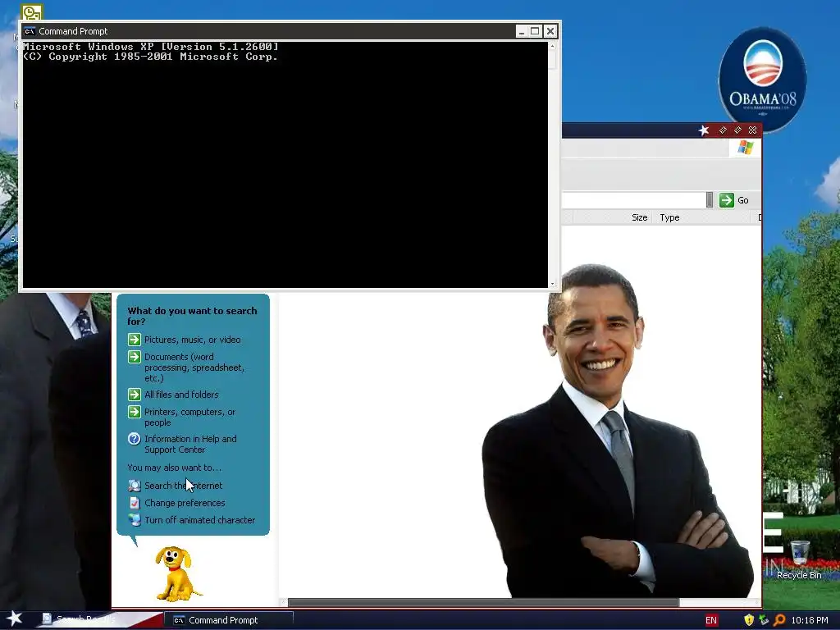Click the Command Prompt title bar icon
Viewport: 840px width, 630px height.
(30, 31)
